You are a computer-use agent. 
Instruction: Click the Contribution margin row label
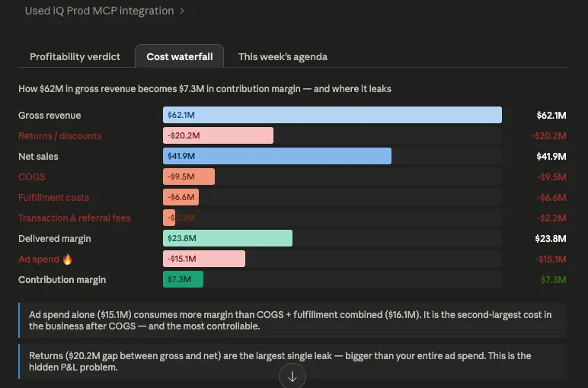point(62,280)
